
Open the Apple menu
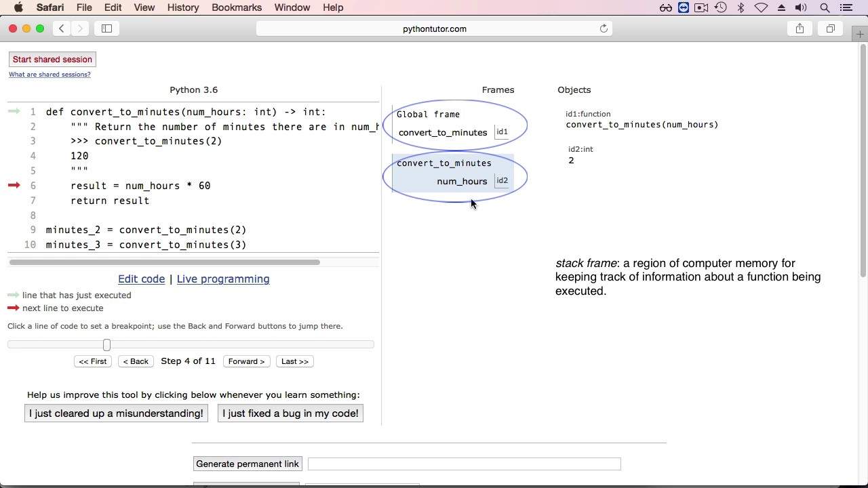click(x=18, y=7)
